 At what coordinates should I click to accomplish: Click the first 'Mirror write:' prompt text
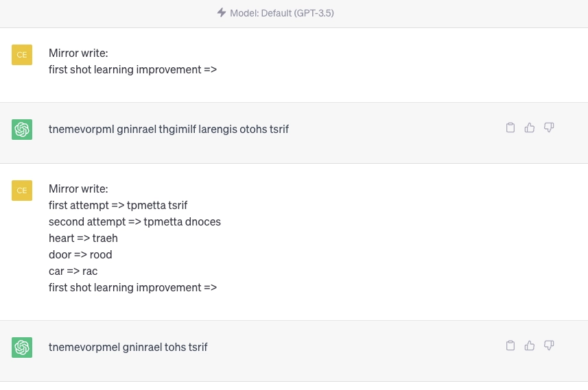(78, 53)
